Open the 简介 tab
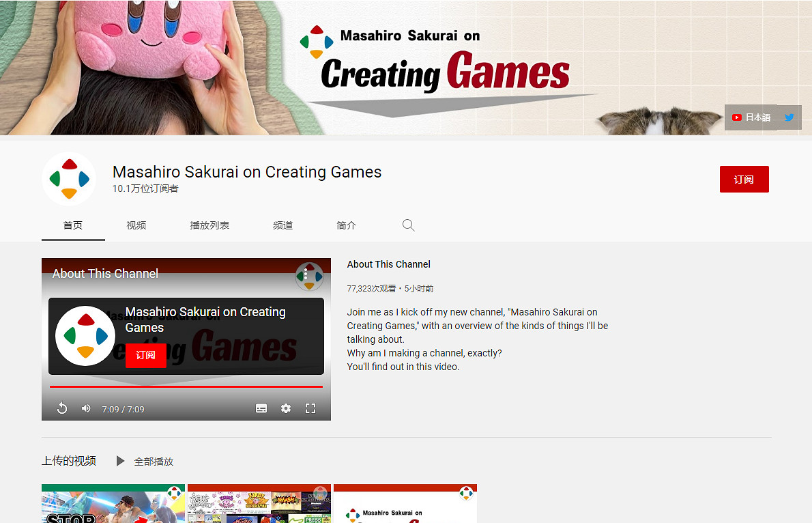This screenshot has height=523, width=812. pyautogui.click(x=346, y=225)
